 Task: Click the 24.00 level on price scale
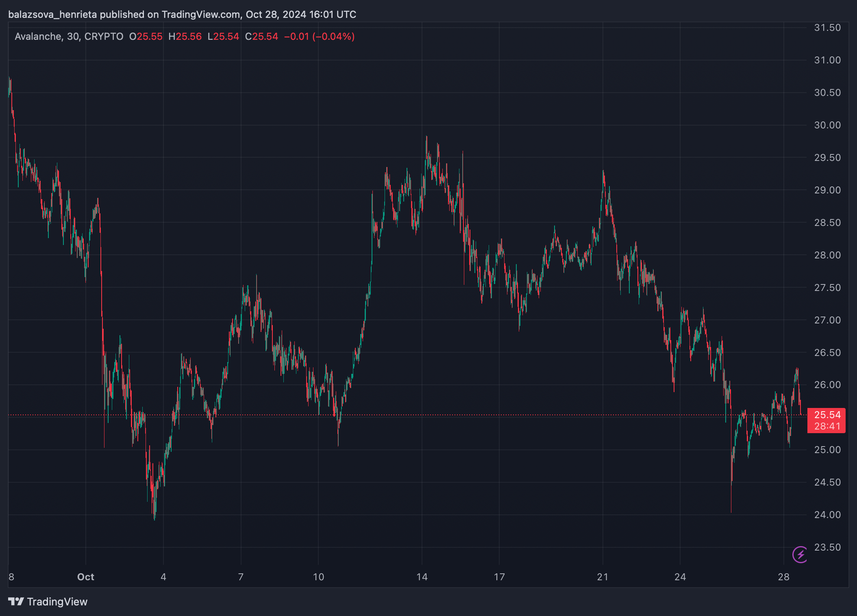coord(827,515)
